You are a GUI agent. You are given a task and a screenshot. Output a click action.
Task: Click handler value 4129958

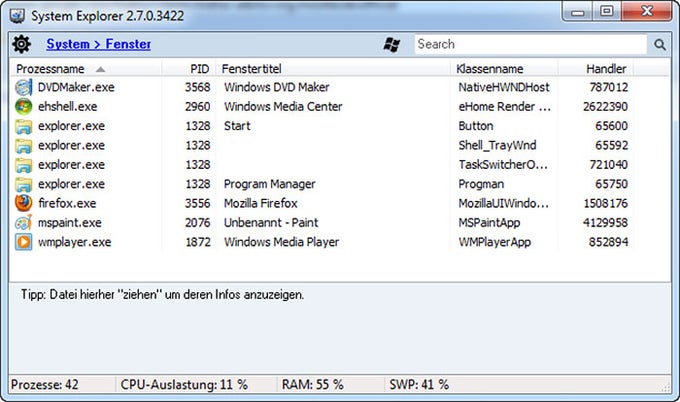pos(605,223)
